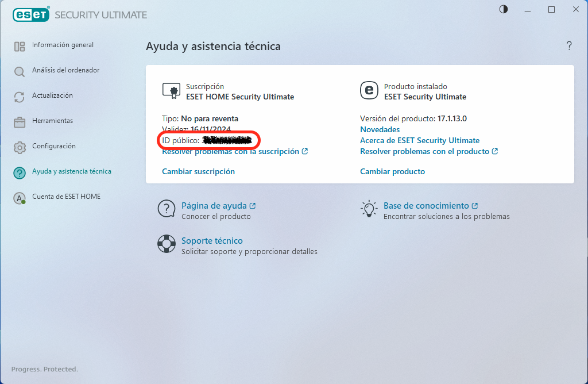This screenshot has height=384, width=588.
Task: Click the Información general sidebar icon
Action: (20, 47)
